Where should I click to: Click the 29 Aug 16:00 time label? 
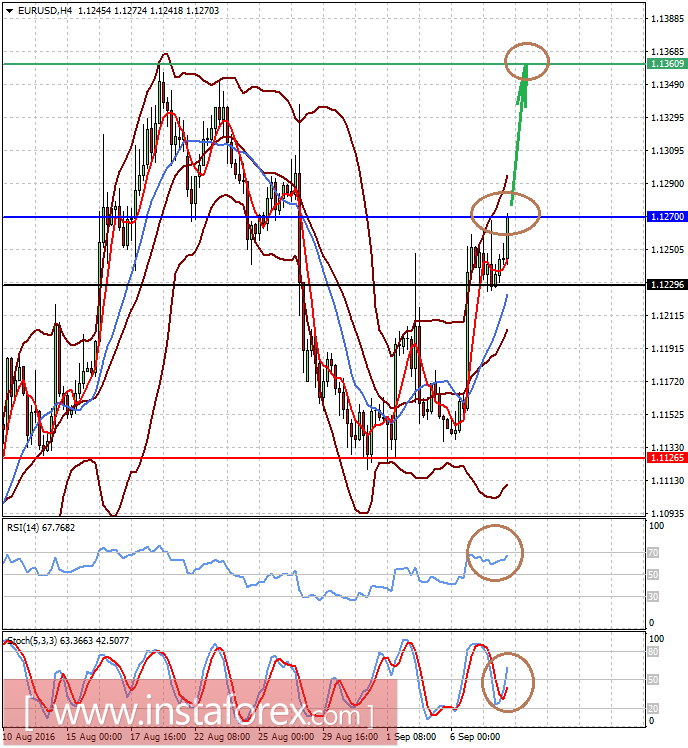350,737
